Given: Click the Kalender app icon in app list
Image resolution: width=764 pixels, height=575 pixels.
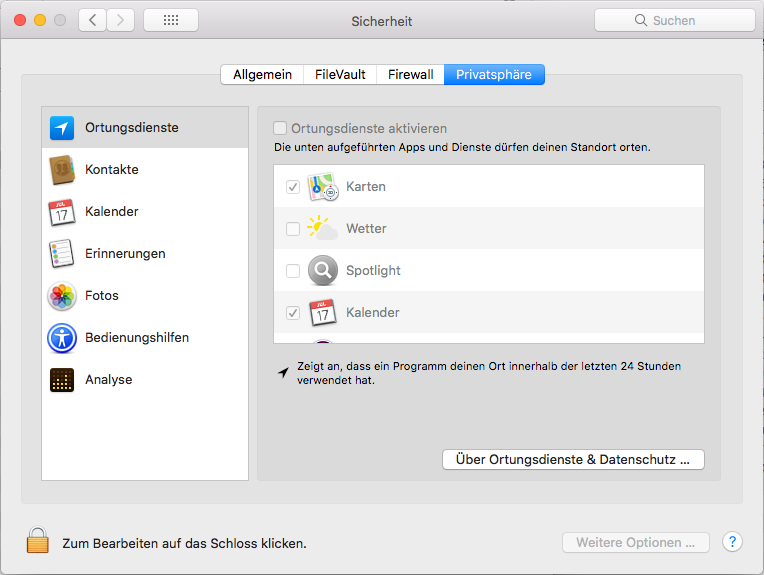Looking at the screenshot, I should pyautogui.click(x=323, y=312).
